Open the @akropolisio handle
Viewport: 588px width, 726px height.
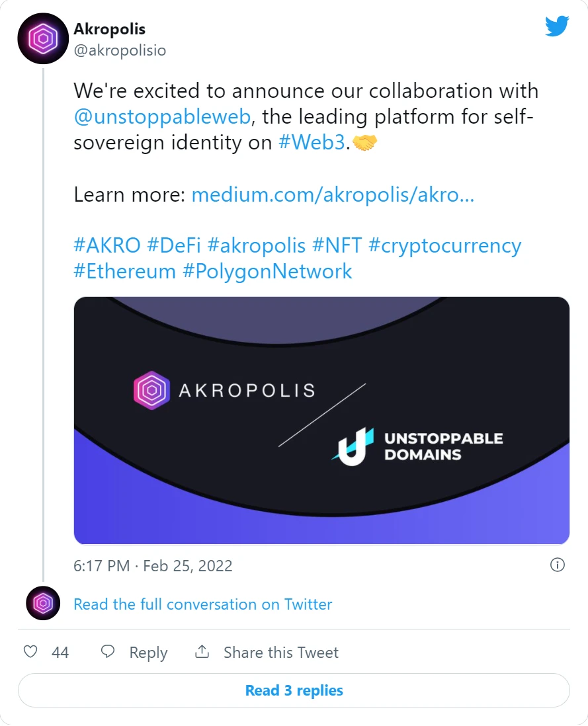click(120, 50)
